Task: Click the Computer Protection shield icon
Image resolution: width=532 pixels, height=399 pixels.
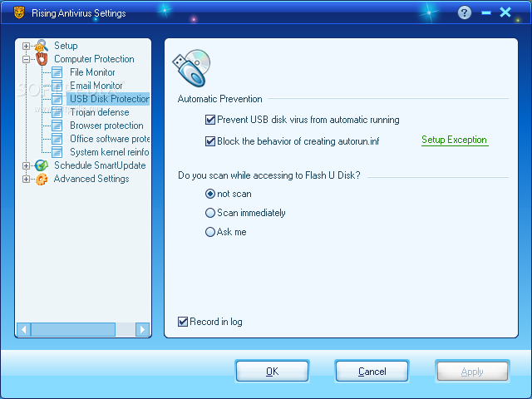Action: [42, 59]
